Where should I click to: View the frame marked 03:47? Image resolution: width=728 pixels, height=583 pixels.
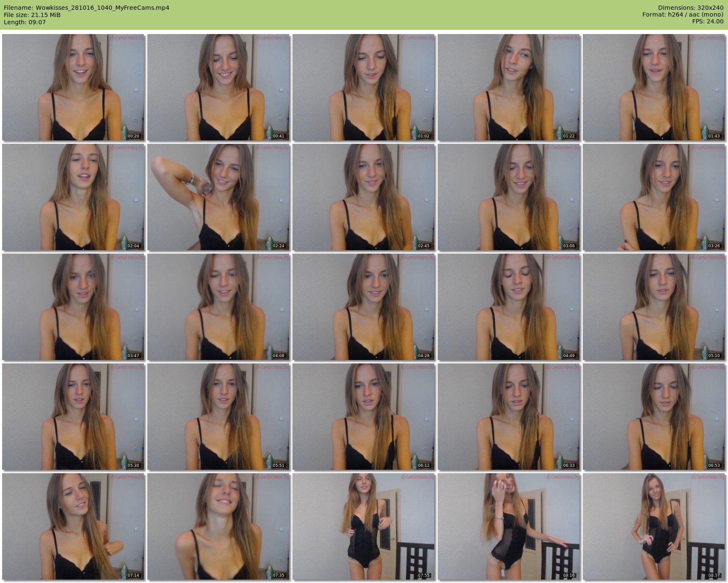point(73,307)
